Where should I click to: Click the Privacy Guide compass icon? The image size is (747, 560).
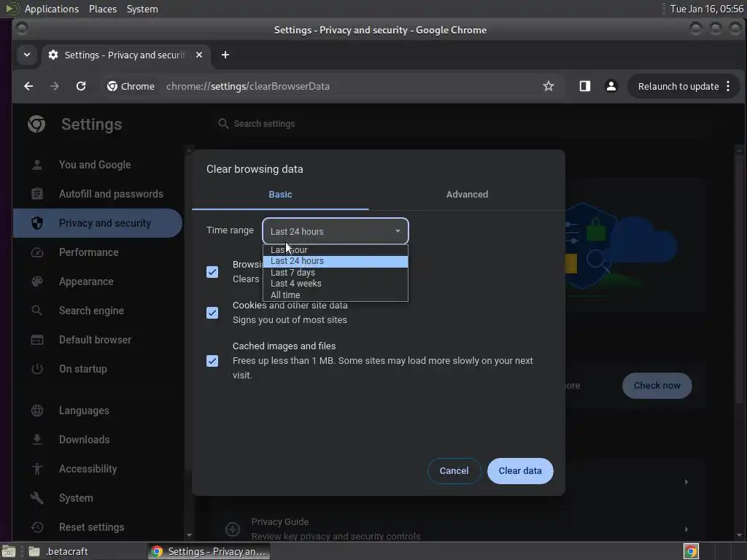click(233, 529)
